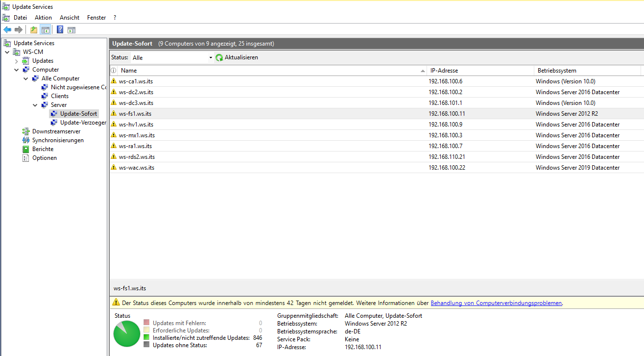Collapse the WS-CM tree node
644x356 pixels.
tap(7, 52)
